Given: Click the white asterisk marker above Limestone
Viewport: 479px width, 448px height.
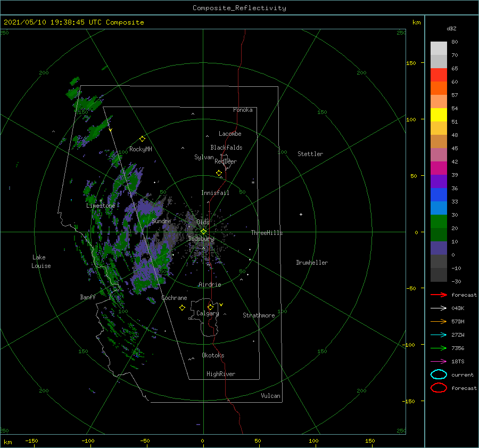Looking at the screenshot, I should (x=101, y=201).
